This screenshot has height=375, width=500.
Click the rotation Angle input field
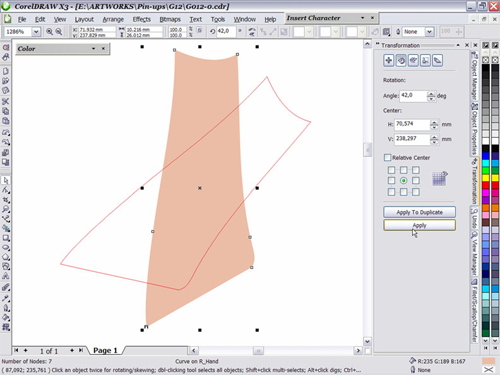tap(413, 96)
